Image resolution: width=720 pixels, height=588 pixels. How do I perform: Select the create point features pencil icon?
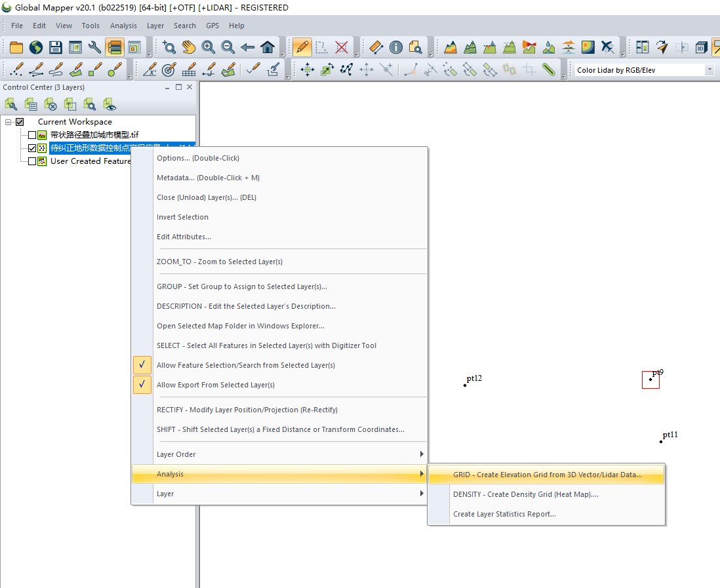[16, 69]
